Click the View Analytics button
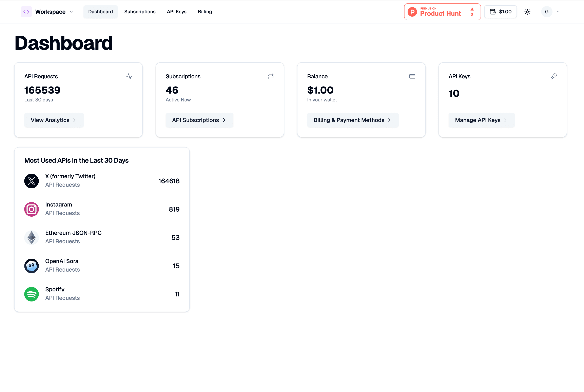The width and height of the screenshot is (584, 392). pyautogui.click(x=54, y=120)
